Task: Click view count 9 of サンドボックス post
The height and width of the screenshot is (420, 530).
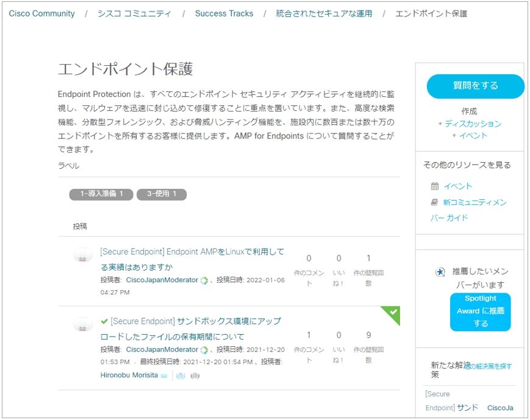Action: coord(368,335)
